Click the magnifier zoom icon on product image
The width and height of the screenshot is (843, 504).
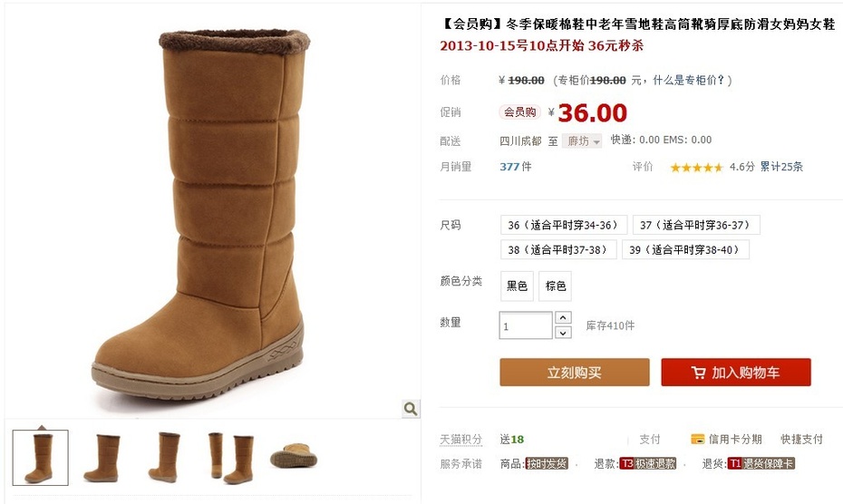411,409
